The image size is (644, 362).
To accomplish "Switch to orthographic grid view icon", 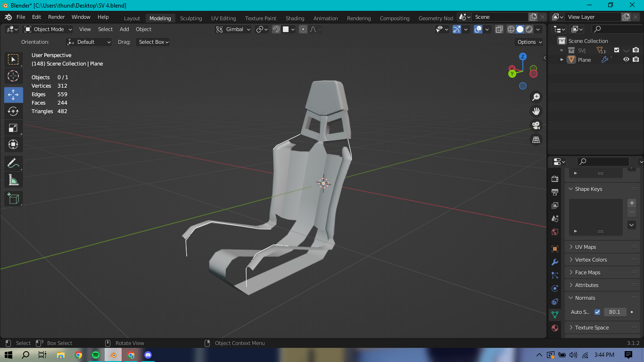I will [x=536, y=140].
